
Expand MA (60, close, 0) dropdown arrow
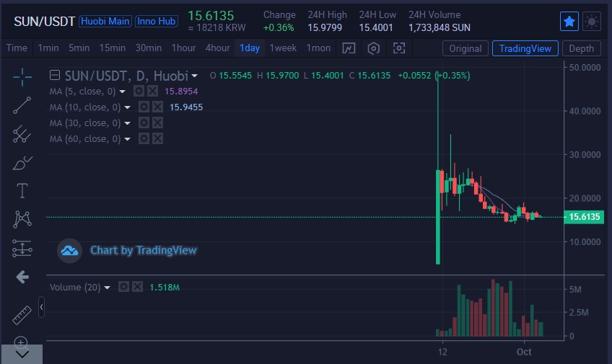tap(127, 138)
